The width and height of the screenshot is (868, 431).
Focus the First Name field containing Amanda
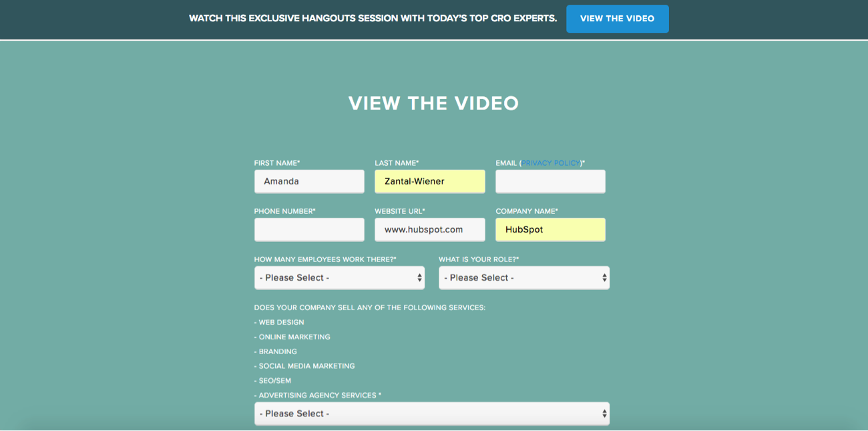pyautogui.click(x=309, y=181)
